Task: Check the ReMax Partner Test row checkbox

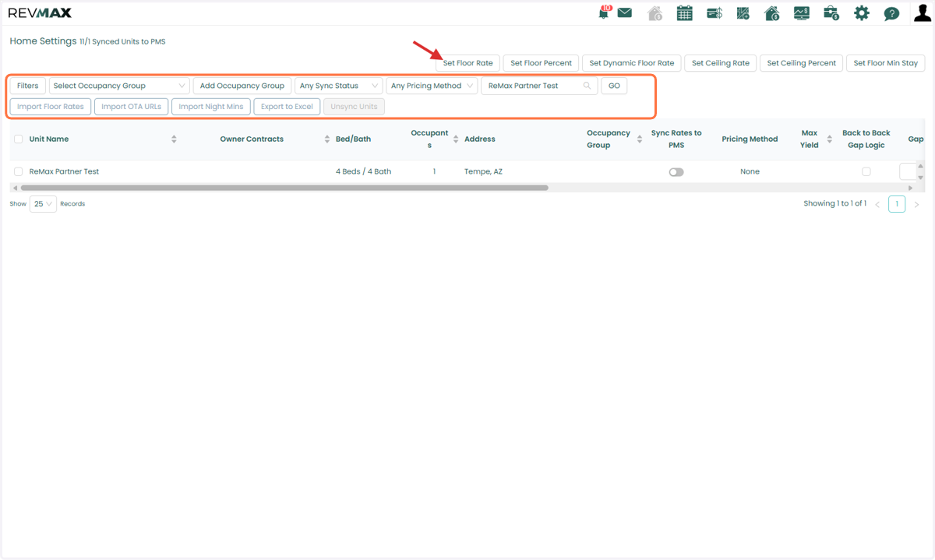Action: (x=18, y=171)
